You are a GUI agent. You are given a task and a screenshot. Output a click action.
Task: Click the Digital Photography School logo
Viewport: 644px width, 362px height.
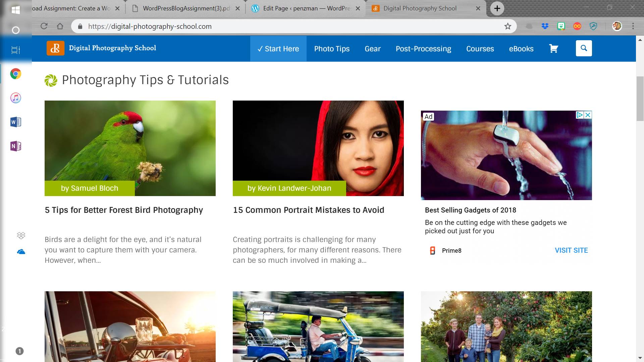pos(101,48)
